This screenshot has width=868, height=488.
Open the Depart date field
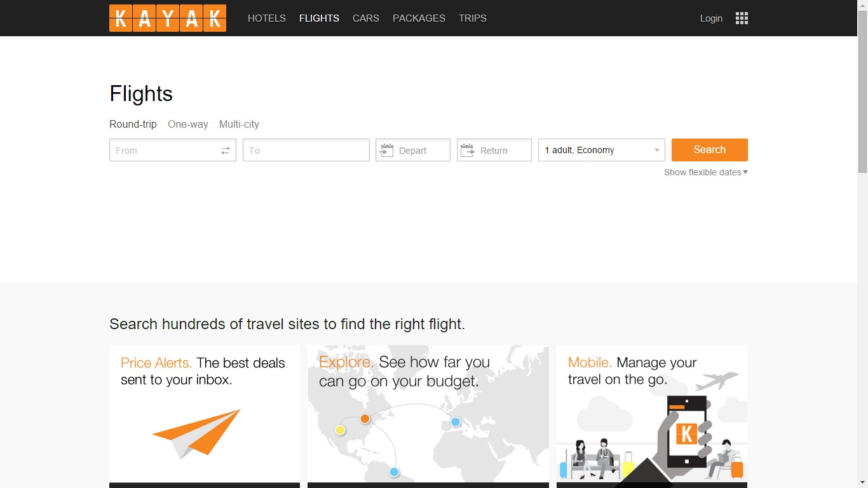413,150
